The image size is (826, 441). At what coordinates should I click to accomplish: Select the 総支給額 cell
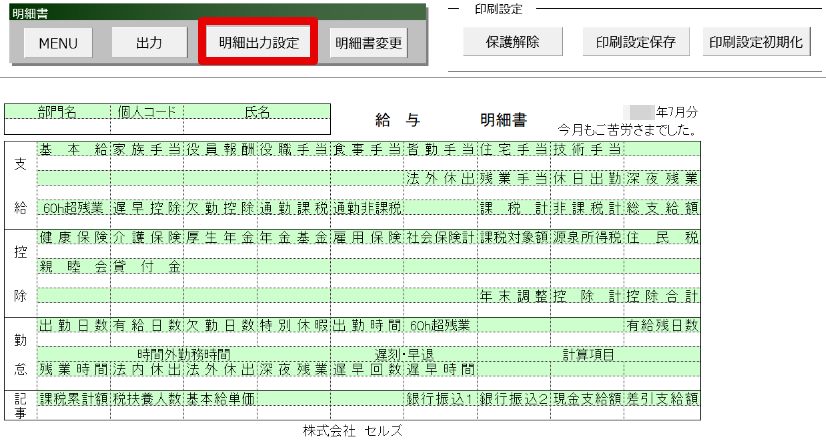pos(661,208)
